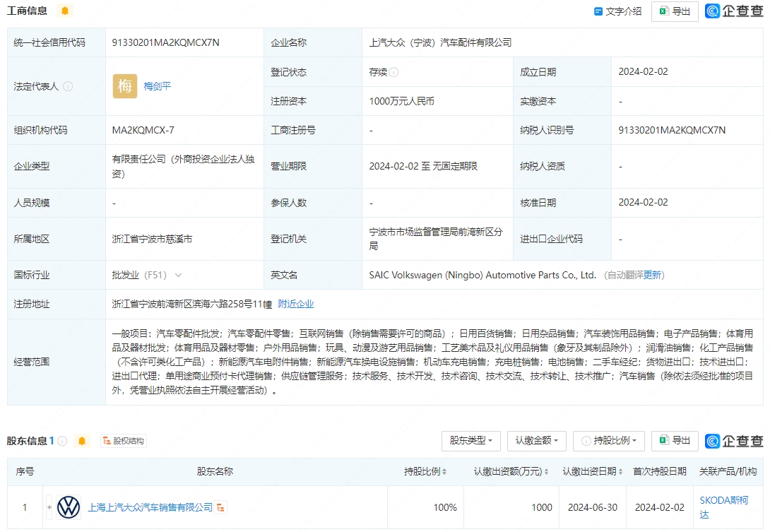Viewport: 770px width, 532px height.
Task: Sort table by 持股比例 column header
Action: pos(425,471)
